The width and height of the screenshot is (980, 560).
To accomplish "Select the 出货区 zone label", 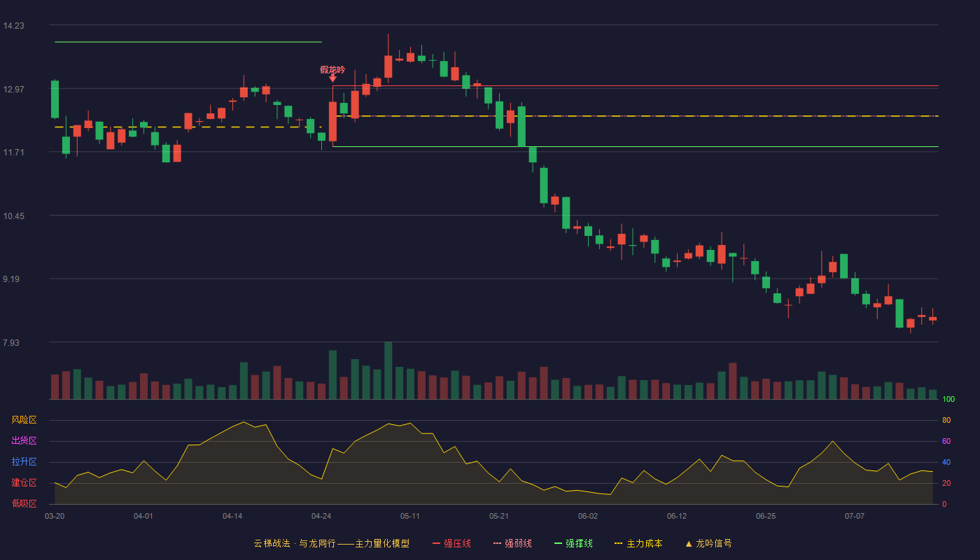I will (x=24, y=441).
